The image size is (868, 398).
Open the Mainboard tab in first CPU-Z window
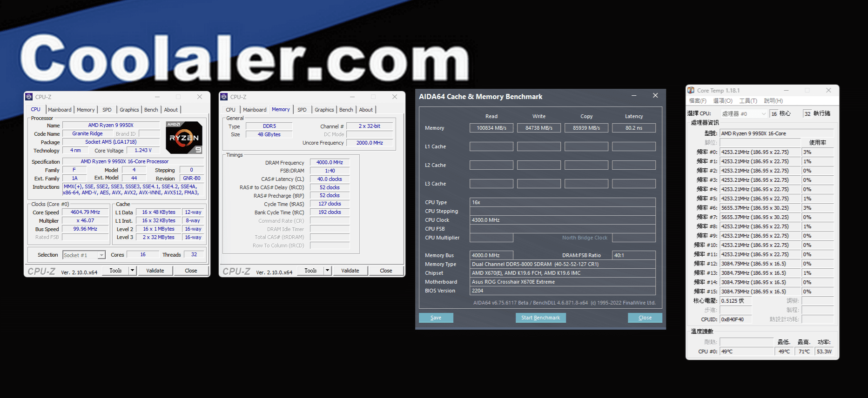[x=60, y=110]
